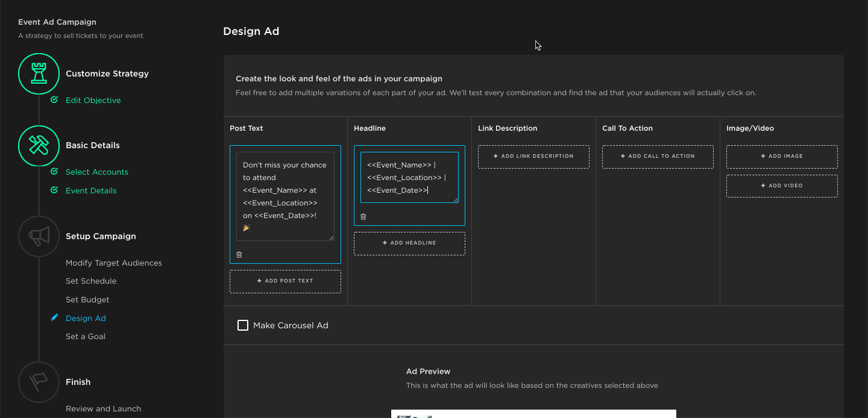The image size is (868, 418).
Task: Click the checkmark icon beside Edit Objective
Action: [x=54, y=100]
